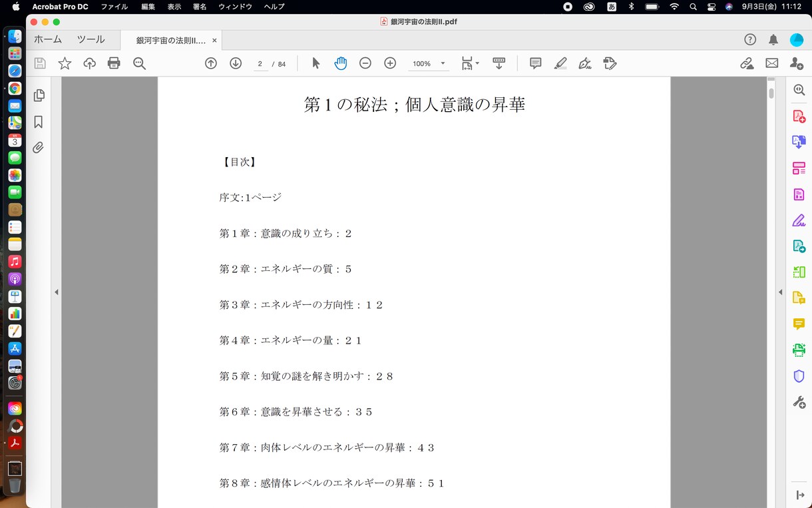
Task: Click the page number input field
Action: pos(260,64)
